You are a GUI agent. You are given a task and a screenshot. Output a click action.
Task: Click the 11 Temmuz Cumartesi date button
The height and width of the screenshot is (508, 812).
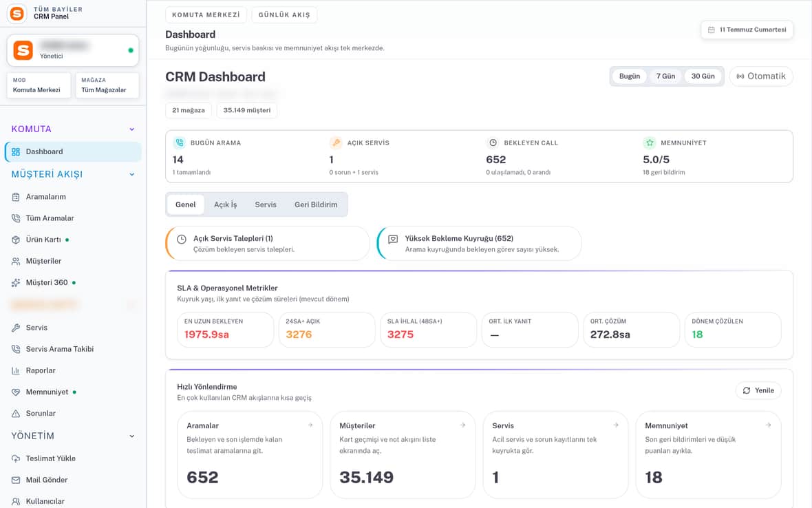tap(747, 30)
